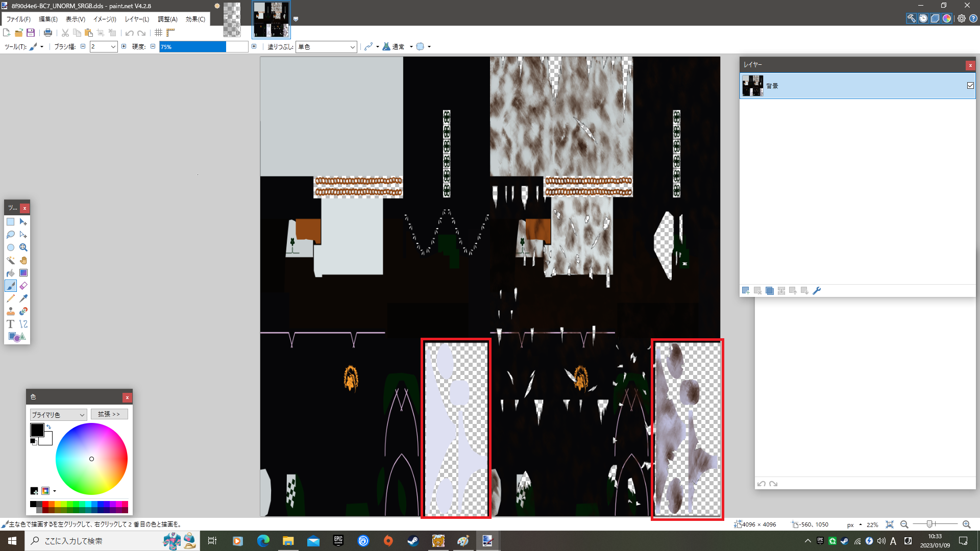Select the Clone Stamp tool
The height and width of the screenshot is (551, 980).
coord(10,311)
